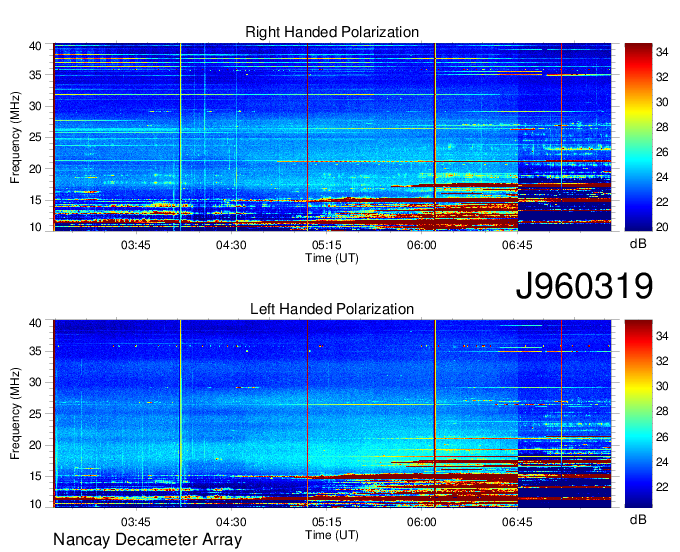The image size is (680, 552).
Task: Click the Left Handed Polarization title
Action: point(332,309)
